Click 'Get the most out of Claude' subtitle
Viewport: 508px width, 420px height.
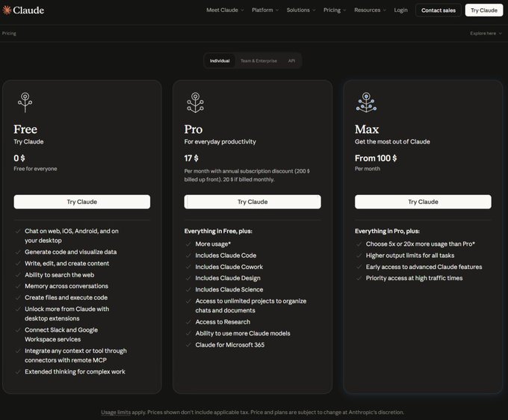coord(392,142)
